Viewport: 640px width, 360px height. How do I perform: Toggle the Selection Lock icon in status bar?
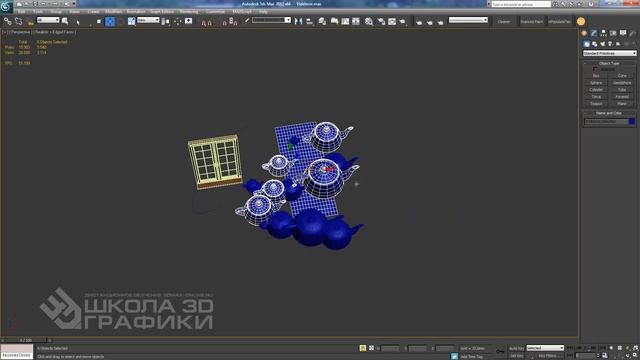point(363,348)
